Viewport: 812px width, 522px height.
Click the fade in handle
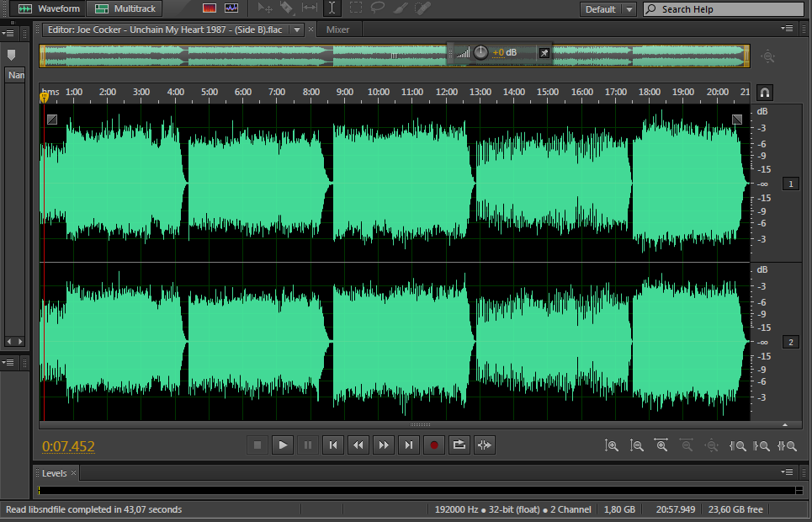tap(52, 120)
